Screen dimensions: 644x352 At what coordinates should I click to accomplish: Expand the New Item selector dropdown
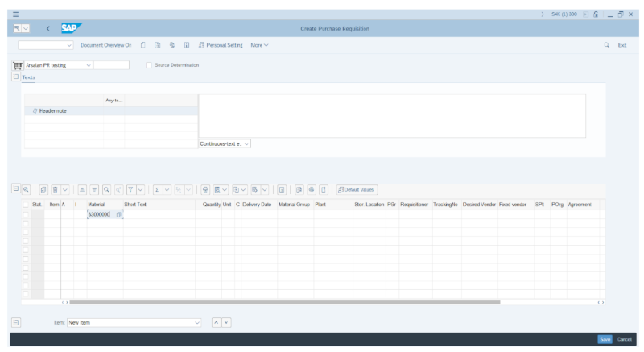pyautogui.click(x=198, y=322)
